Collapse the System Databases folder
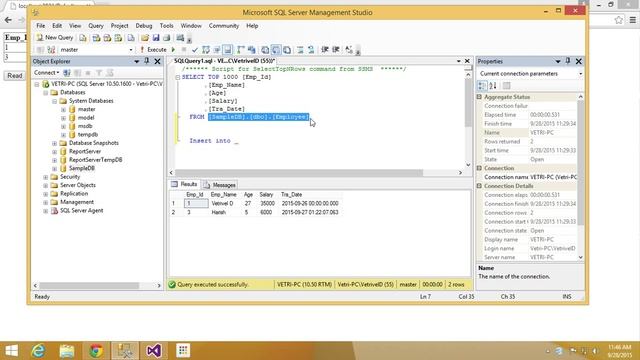The width and height of the screenshot is (640, 360). point(54,101)
